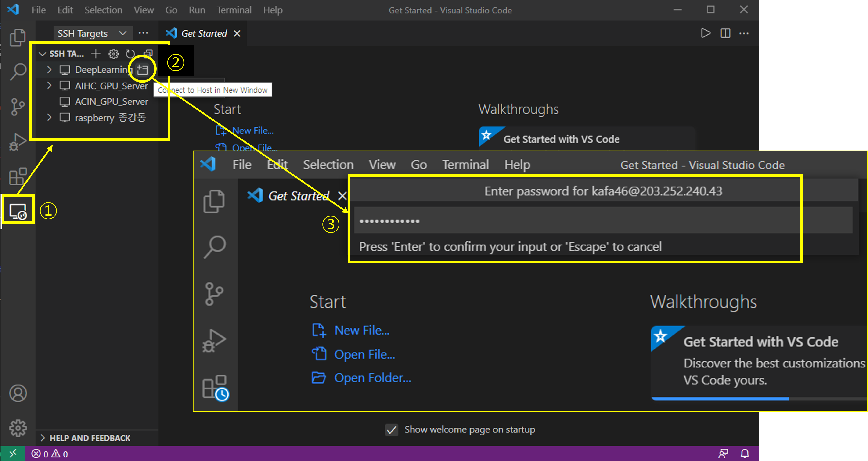Split the editor right
This screenshot has height=461, width=868.
(x=725, y=33)
